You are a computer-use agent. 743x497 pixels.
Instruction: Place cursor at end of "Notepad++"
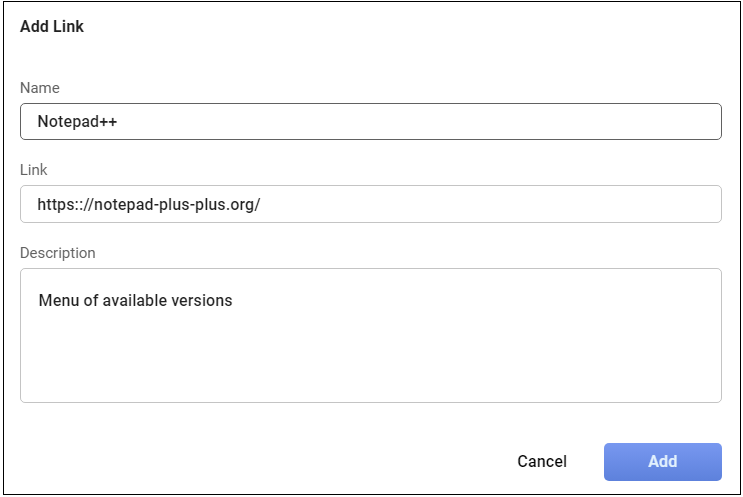coord(120,122)
